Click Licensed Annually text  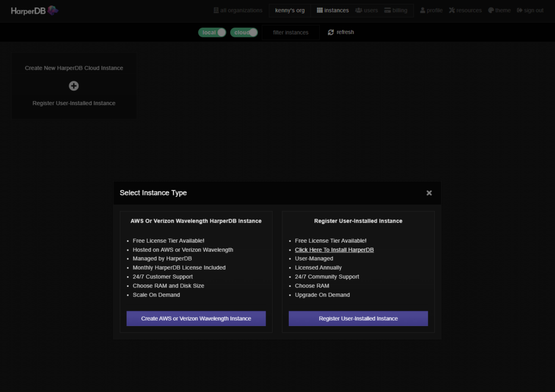click(318, 268)
